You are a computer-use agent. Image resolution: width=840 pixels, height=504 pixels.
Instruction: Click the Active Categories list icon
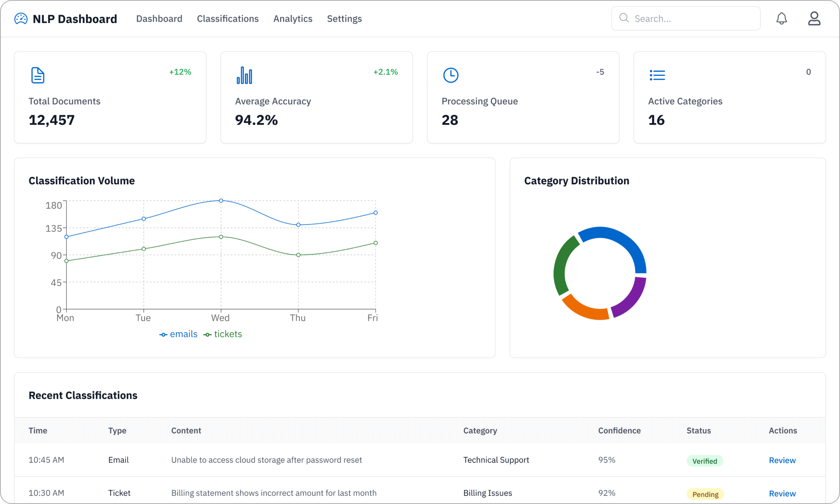pos(657,75)
